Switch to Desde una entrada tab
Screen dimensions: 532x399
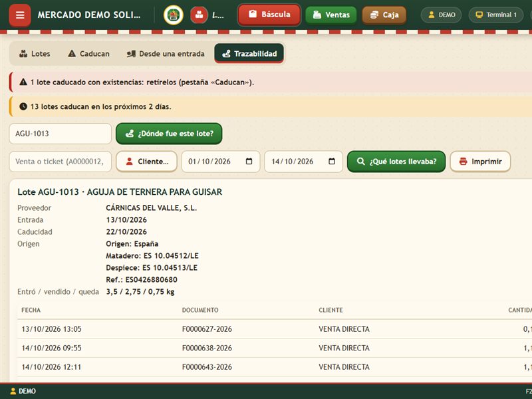point(166,54)
